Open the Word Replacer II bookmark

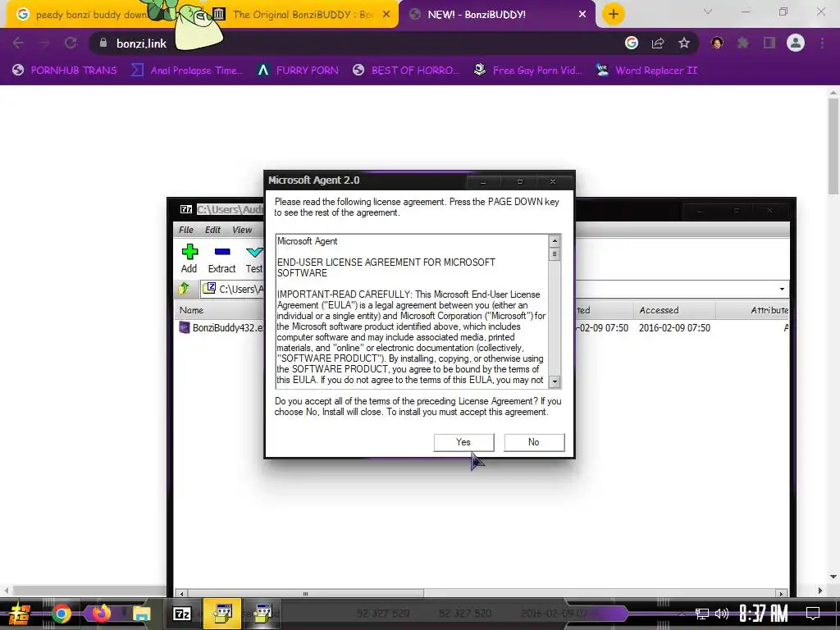click(646, 71)
